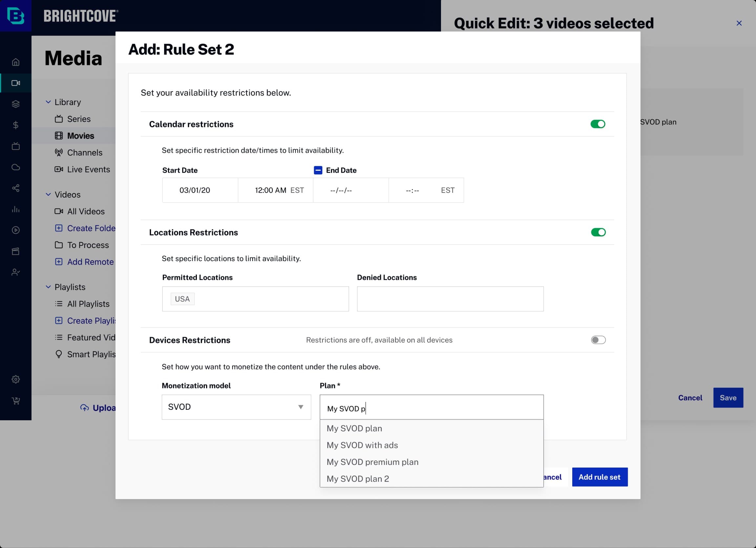The width and height of the screenshot is (756, 548).
Task: Toggle off Calendar restrictions switch
Action: [598, 124]
